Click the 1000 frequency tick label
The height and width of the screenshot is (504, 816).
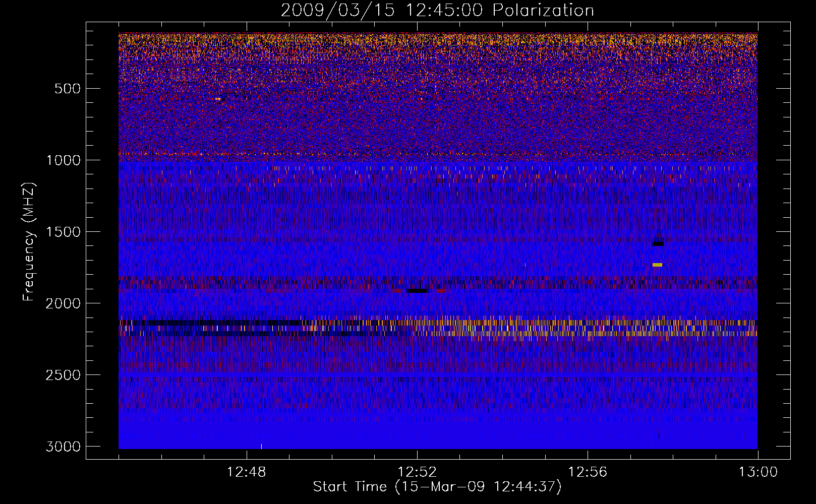pyautogui.click(x=64, y=160)
